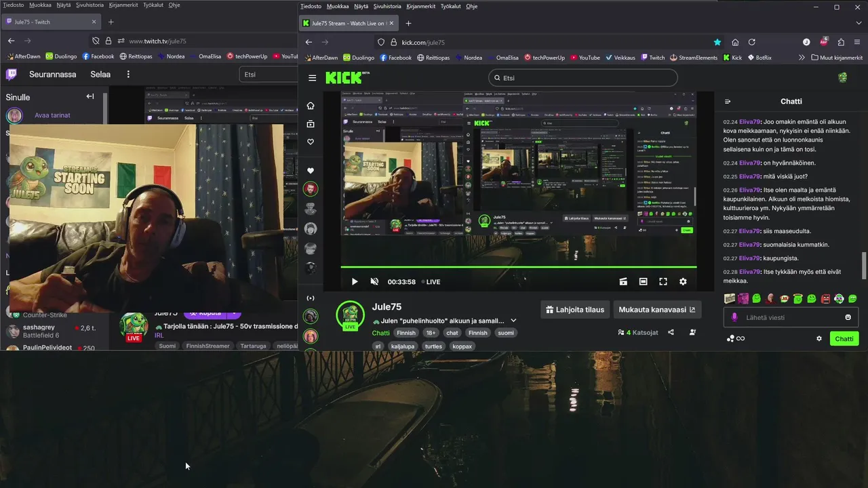Click the Twitch logo

pos(12,74)
